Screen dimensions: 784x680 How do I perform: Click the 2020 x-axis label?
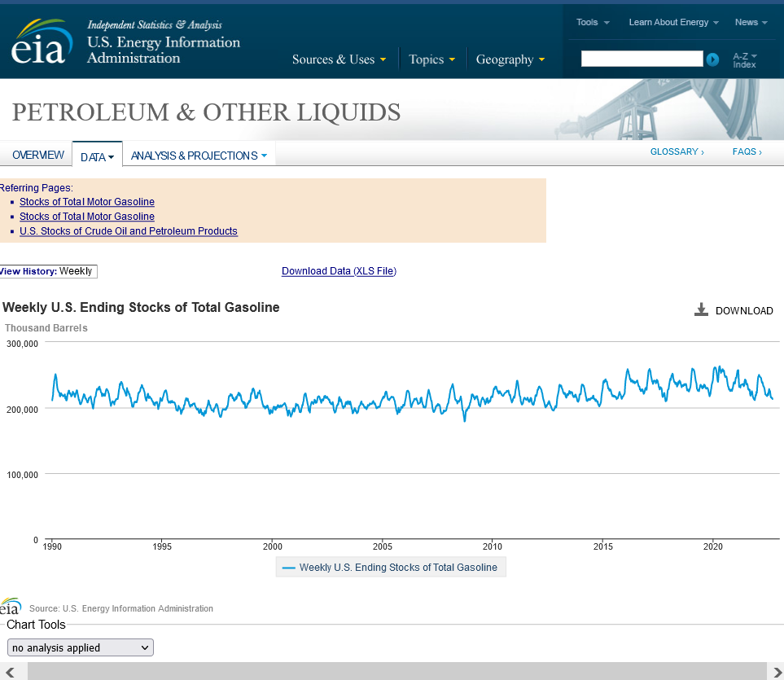pyautogui.click(x=712, y=546)
